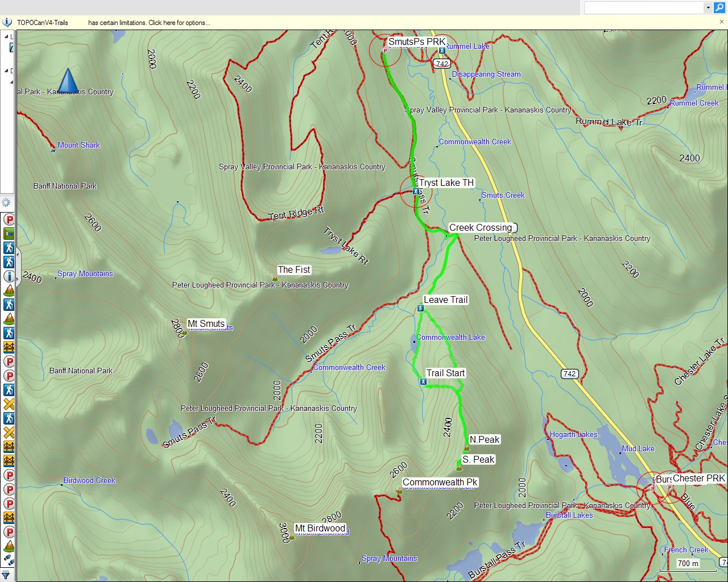Open the filter funnel icon at bottom left
Screen dimensions: 728x582
click(6, 576)
